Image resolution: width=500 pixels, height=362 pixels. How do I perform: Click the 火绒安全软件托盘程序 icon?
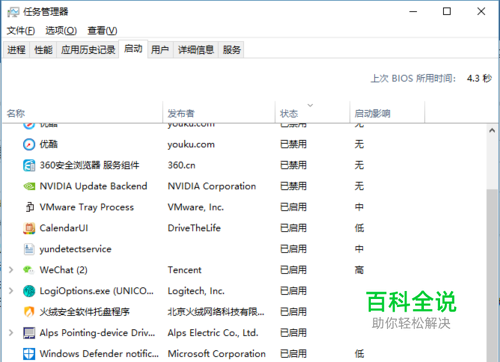pos(29,312)
